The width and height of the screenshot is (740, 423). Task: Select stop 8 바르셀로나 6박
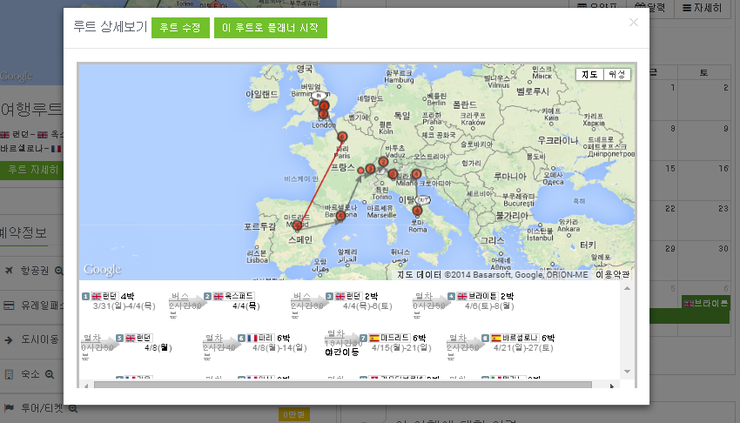518,338
